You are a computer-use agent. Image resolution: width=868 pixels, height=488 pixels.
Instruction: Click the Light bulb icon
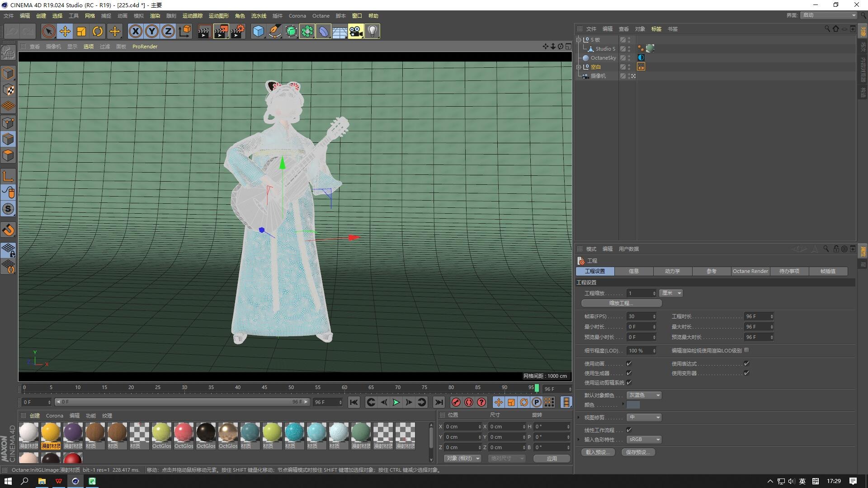point(372,31)
